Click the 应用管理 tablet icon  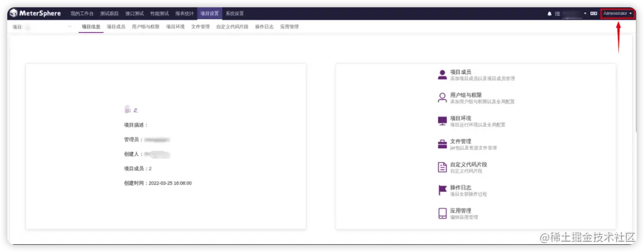tap(442, 213)
